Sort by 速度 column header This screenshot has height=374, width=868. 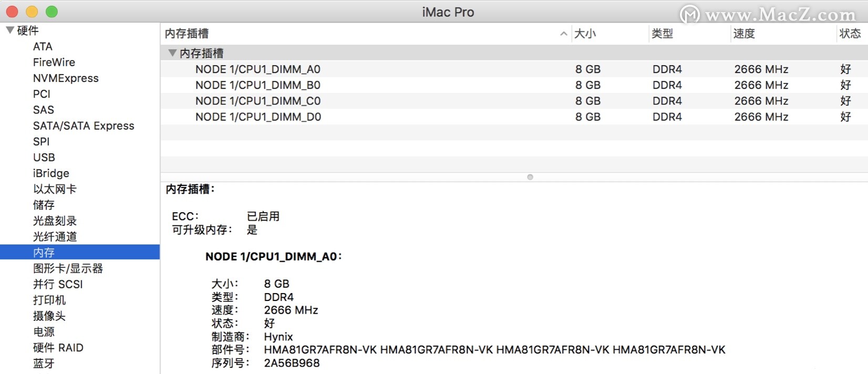pos(744,34)
